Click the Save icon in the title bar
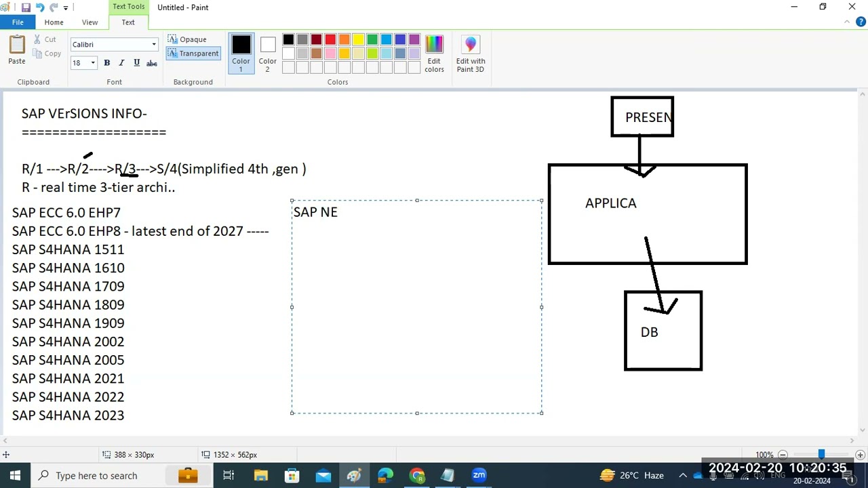Image resolution: width=868 pixels, height=488 pixels. click(x=26, y=7)
